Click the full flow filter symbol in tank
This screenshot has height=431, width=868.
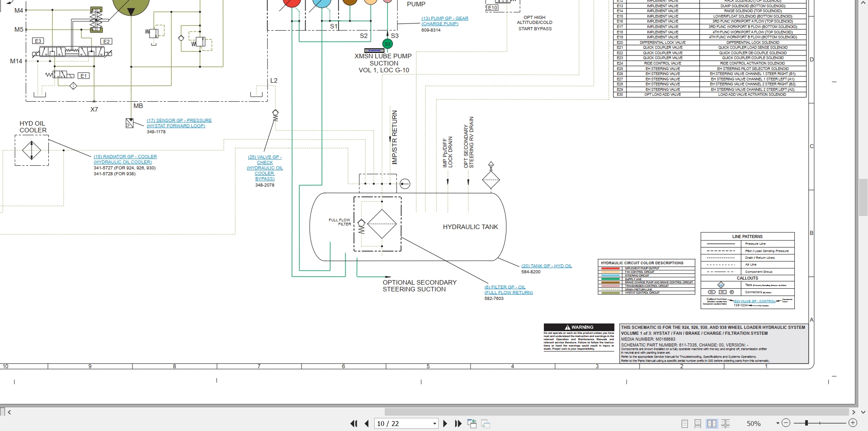tap(382, 224)
